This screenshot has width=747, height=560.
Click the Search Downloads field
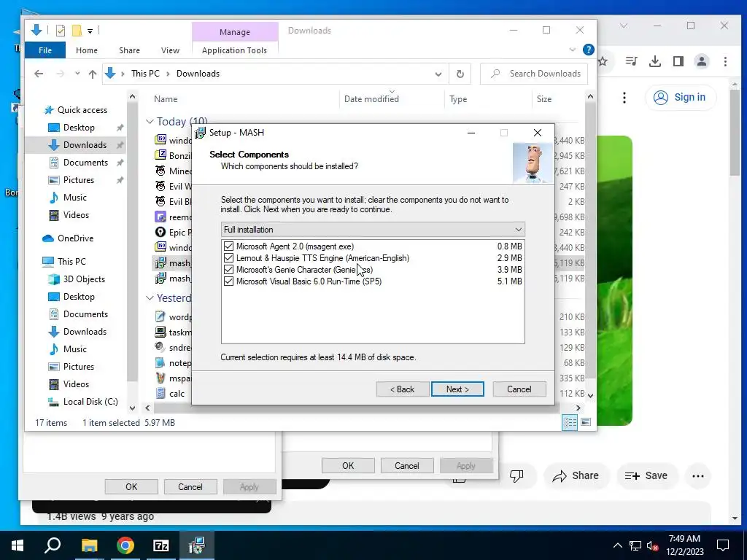click(x=535, y=74)
